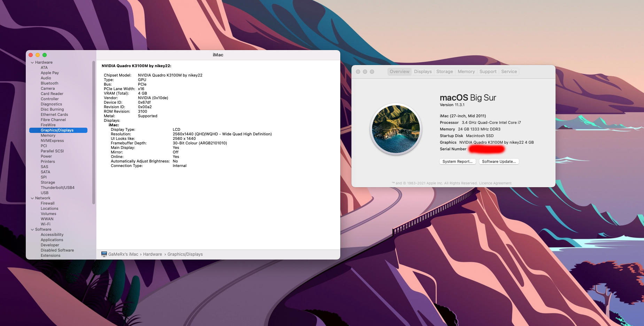Select Memory in the sidebar list
This screenshot has width=644, height=326.
tap(48, 136)
